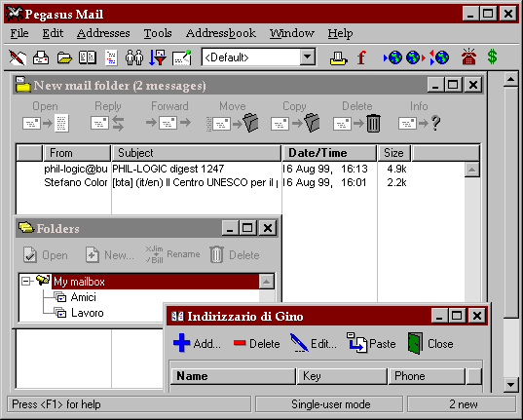Open the <Default> identity dropdown
The image size is (523, 420).
[307, 57]
